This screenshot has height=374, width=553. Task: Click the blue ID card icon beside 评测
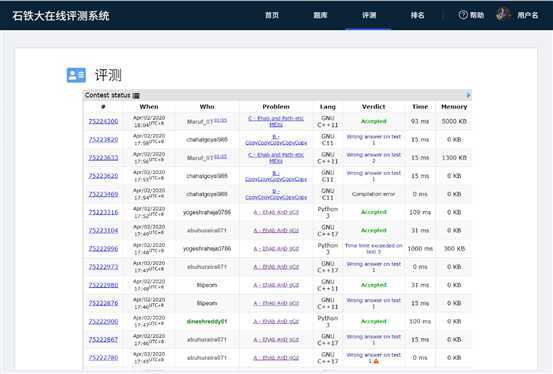click(x=76, y=75)
